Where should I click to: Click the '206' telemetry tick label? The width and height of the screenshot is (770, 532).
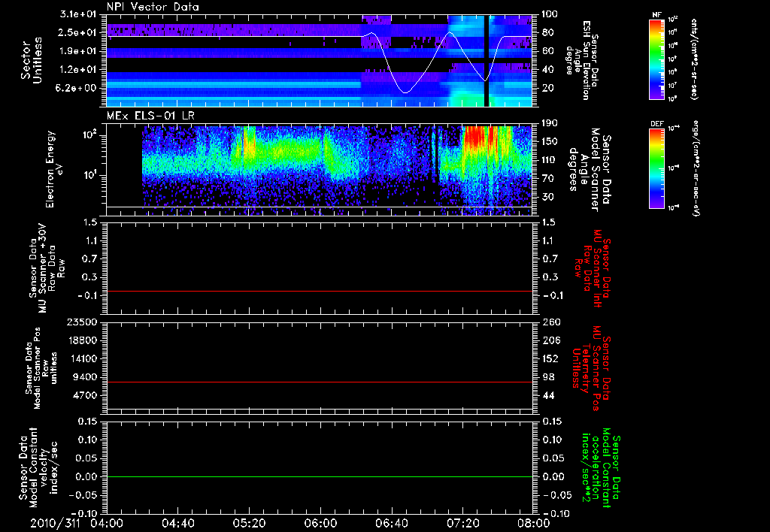pos(550,340)
